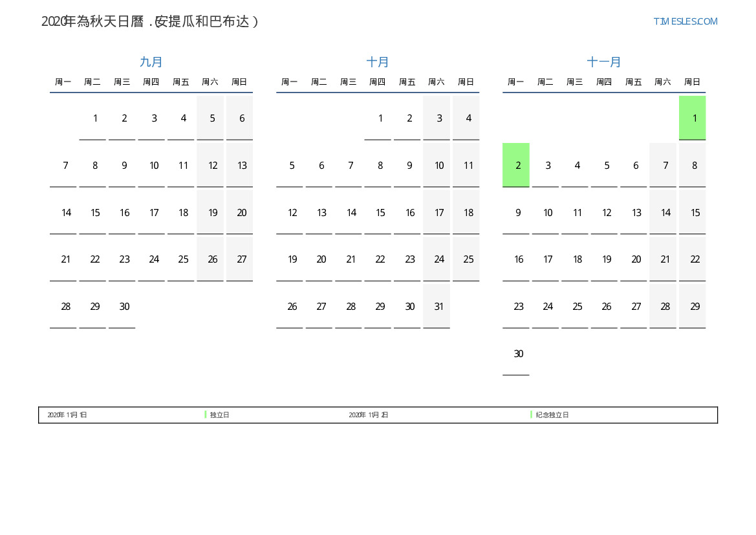This screenshot has height=535, width=756.
Task: Click 周日 header in November calendar
Action: (692, 82)
